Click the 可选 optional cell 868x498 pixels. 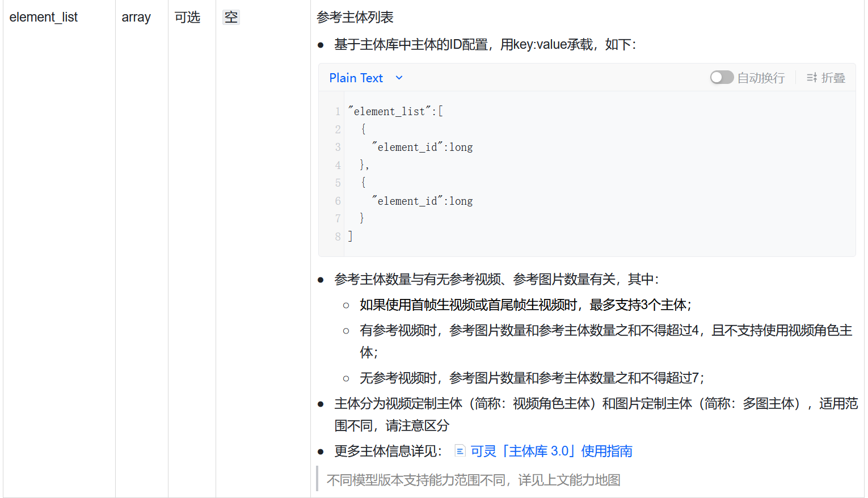187,18
